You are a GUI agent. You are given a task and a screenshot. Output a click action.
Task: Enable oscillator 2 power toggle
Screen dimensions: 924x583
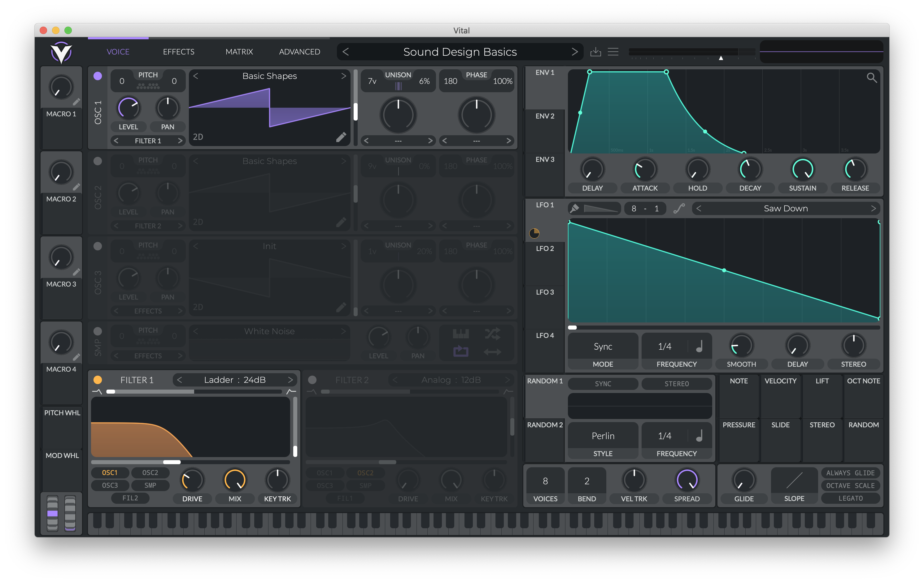click(98, 161)
